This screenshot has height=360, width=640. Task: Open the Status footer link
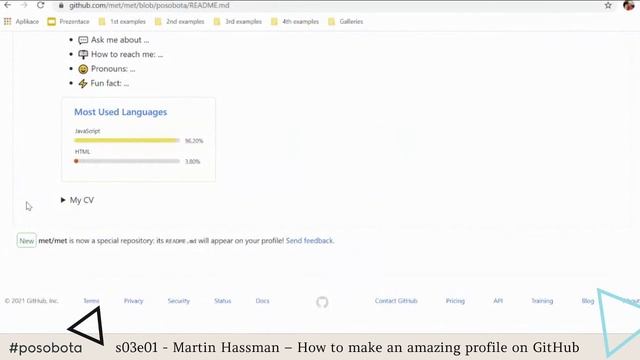pyautogui.click(x=222, y=301)
